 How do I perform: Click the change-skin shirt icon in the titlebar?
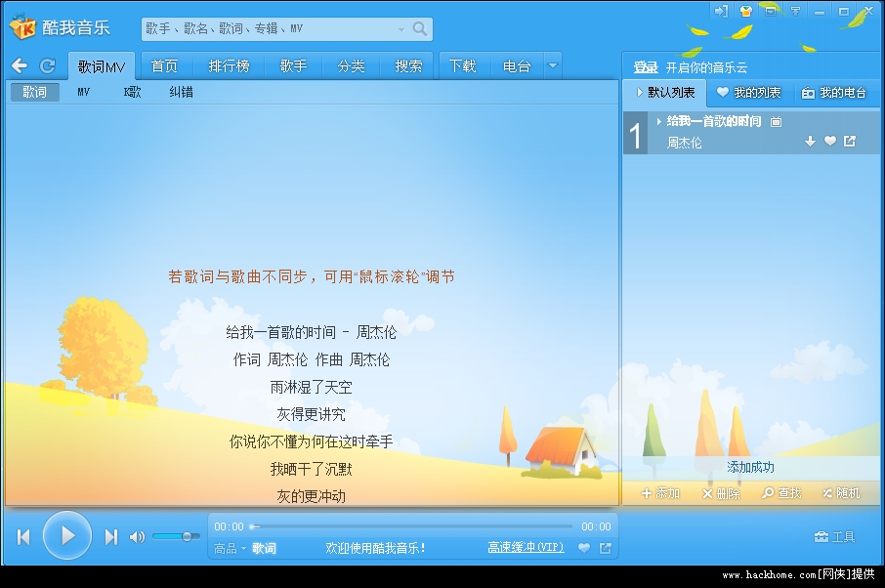(744, 12)
